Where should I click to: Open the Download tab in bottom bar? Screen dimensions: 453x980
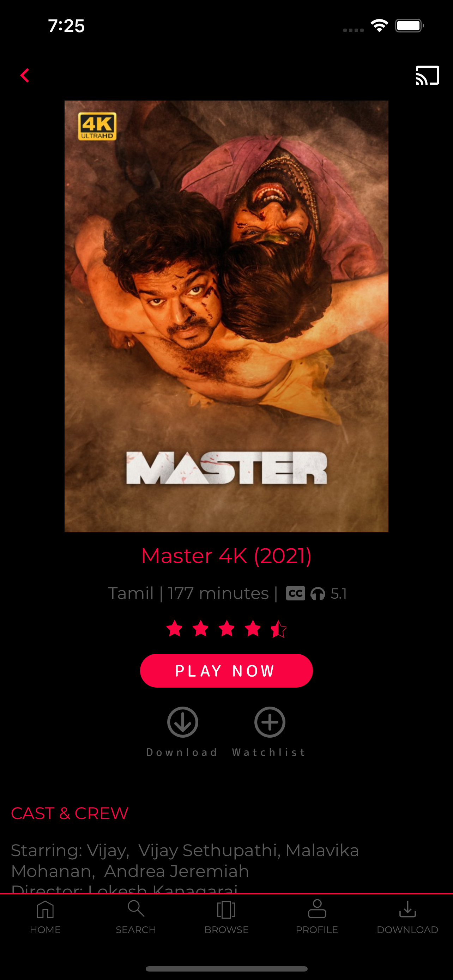click(407, 917)
